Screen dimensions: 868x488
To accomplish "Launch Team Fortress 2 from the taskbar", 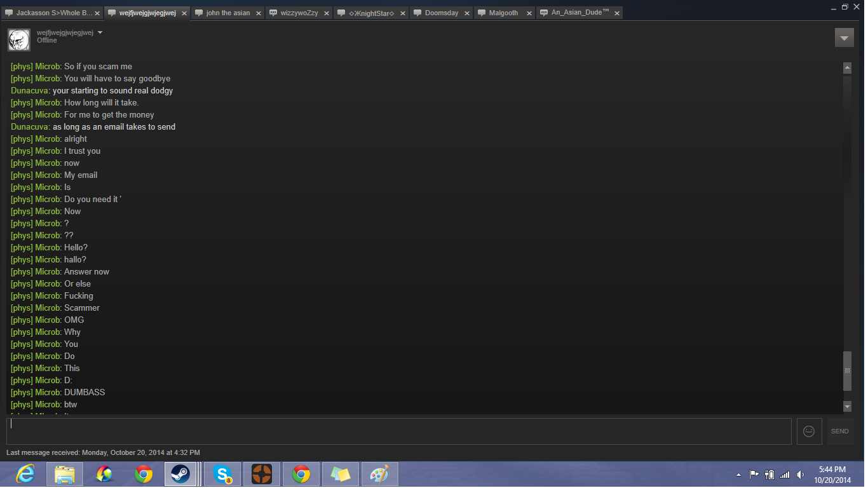I will (x=261, y=475).
